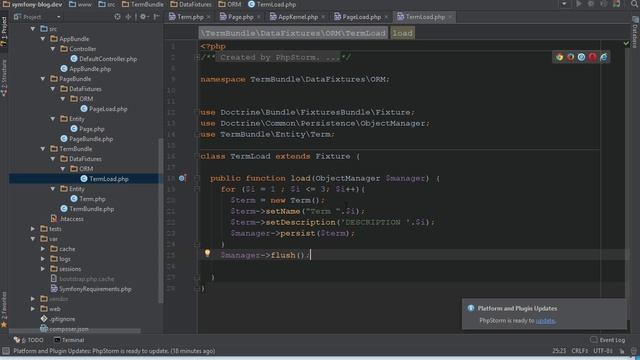The width and height of the screenshot is (640, 360).
Task: Close the Term.php tab
Action: (208, 17)
